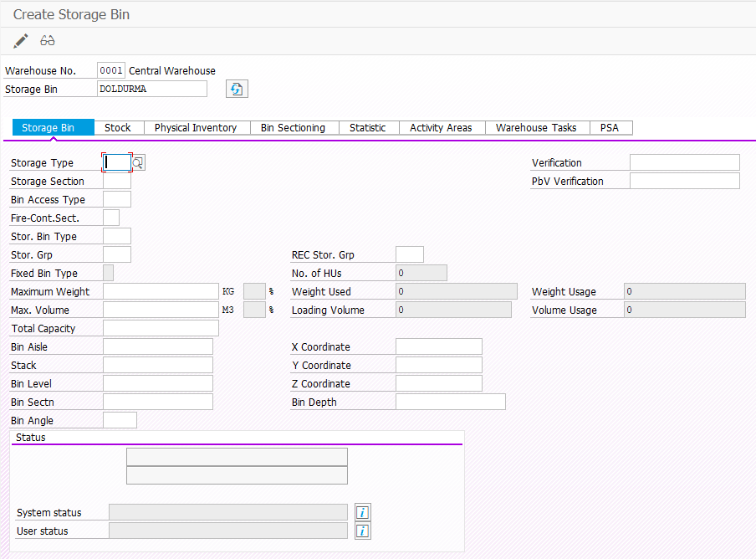Open the Physical Inventory tab

click(x=196, y=128)
